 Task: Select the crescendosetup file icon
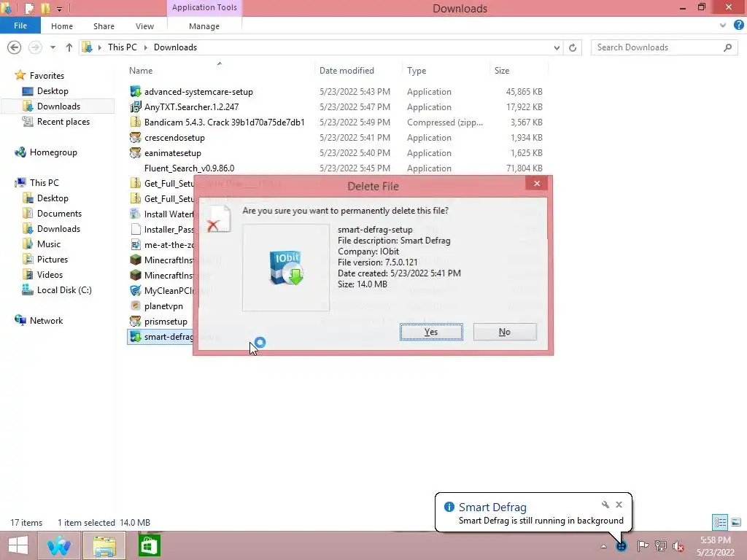click(136, 138)
